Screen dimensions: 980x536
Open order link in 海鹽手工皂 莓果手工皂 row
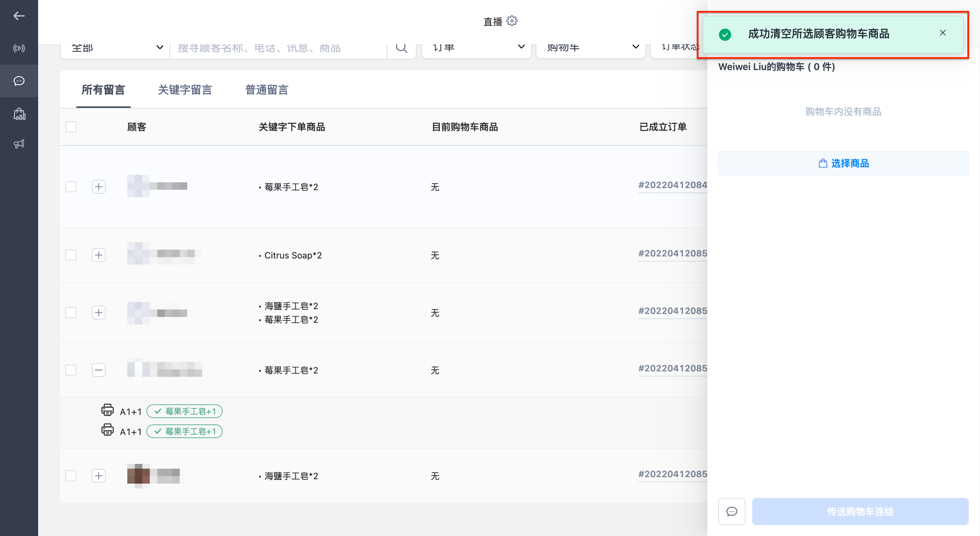click(673, 311)
